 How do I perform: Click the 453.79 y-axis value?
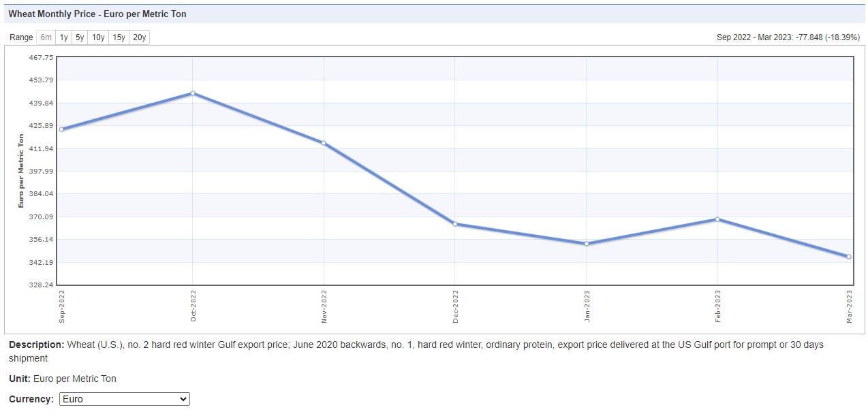click(42, 80)
